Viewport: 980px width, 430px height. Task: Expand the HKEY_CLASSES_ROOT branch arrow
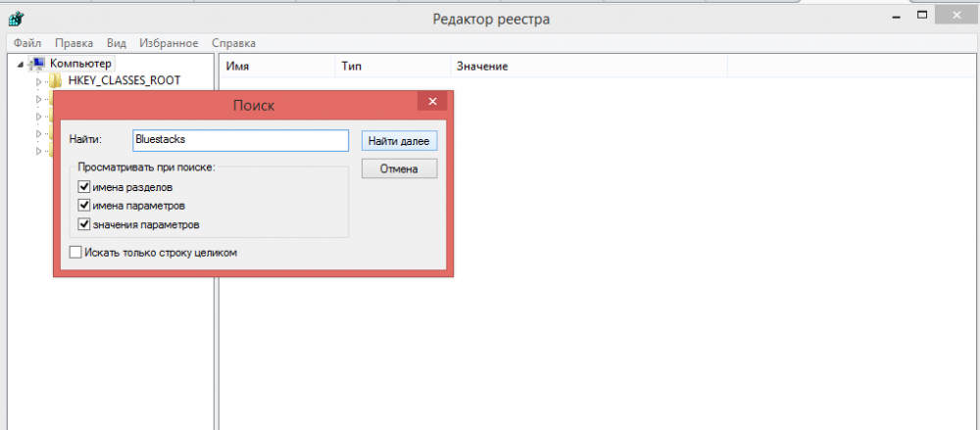click(x=39, y=81)
